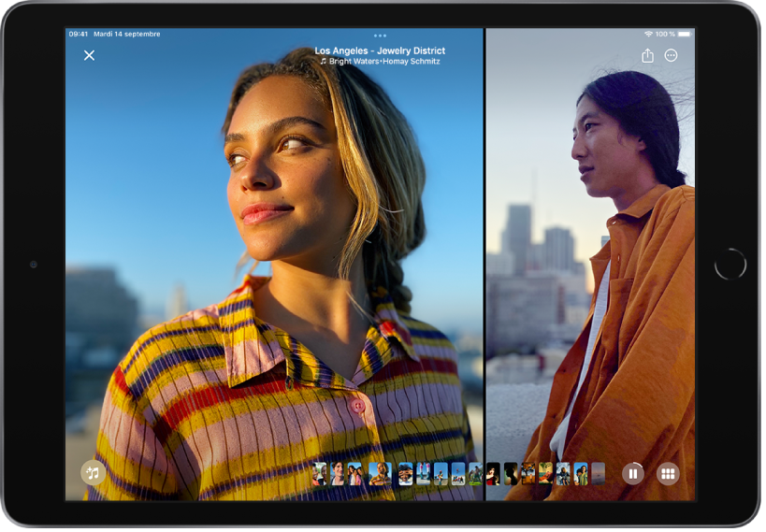Select the smiling man portrait thumbnail
The image size is (766, 532).
[x=337, y=474]
